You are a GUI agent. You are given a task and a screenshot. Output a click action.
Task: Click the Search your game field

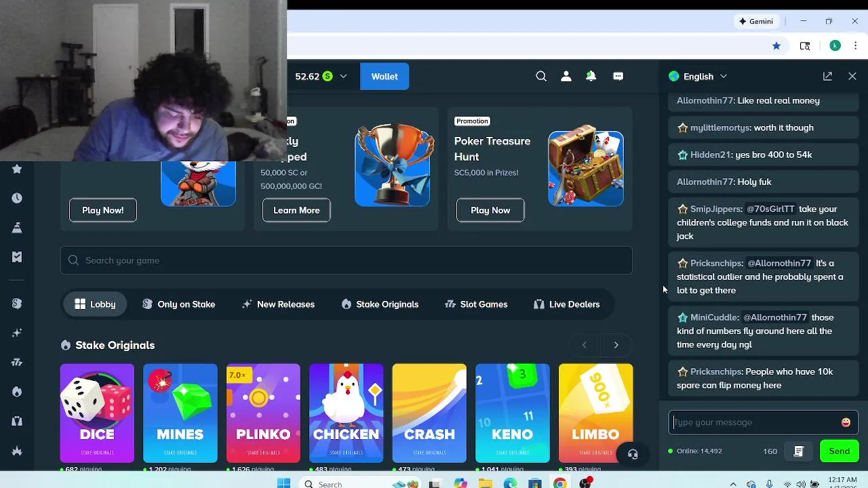(x=347, y=260)
